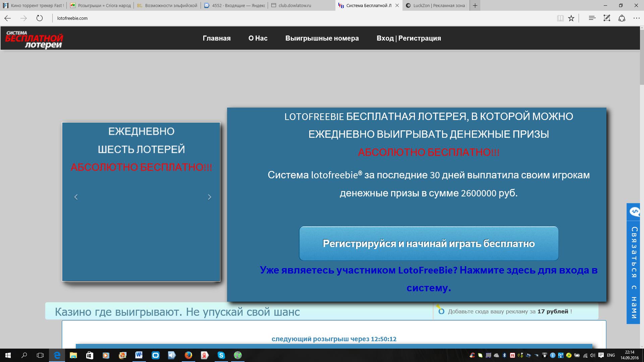Click the Система Бесплатной Лотереи site logo

coord(34,39)
